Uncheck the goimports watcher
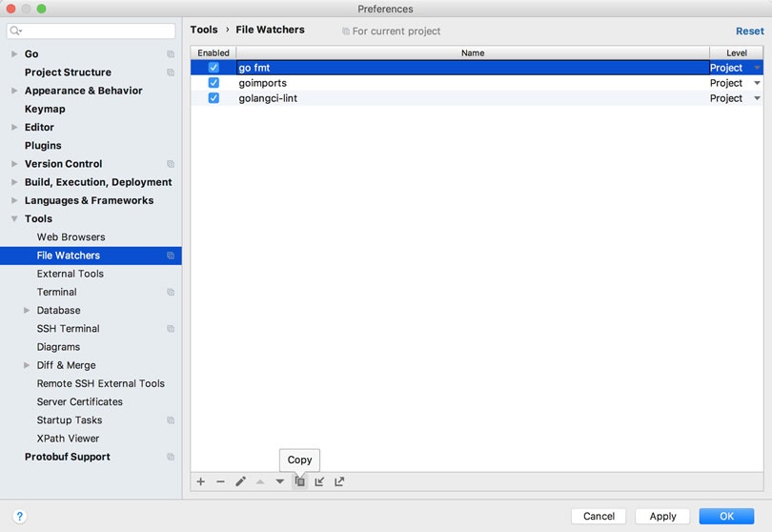The image size is (772, 532). click(x=213, y=83)
